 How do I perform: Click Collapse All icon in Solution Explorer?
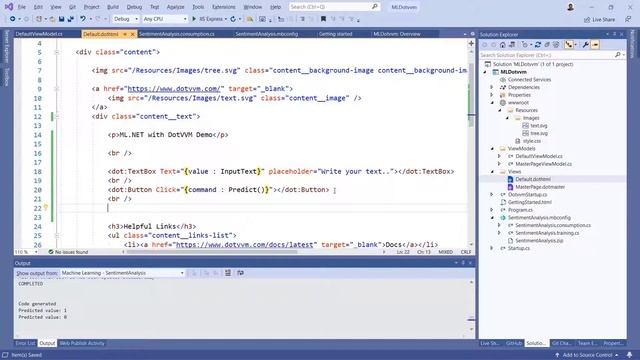(547, 45)
